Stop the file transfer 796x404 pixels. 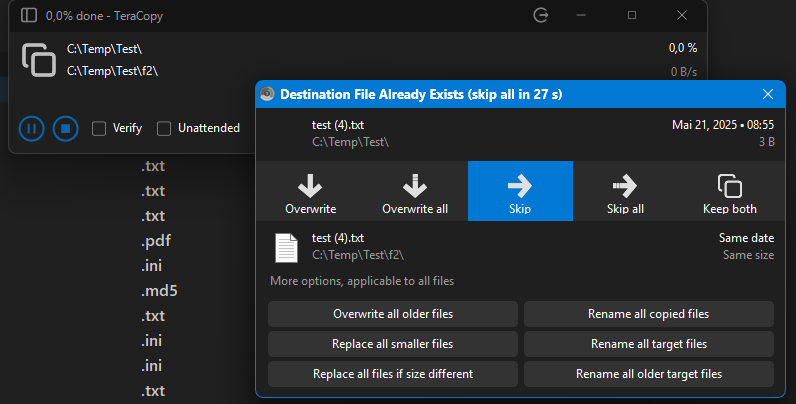coord(65,128)
